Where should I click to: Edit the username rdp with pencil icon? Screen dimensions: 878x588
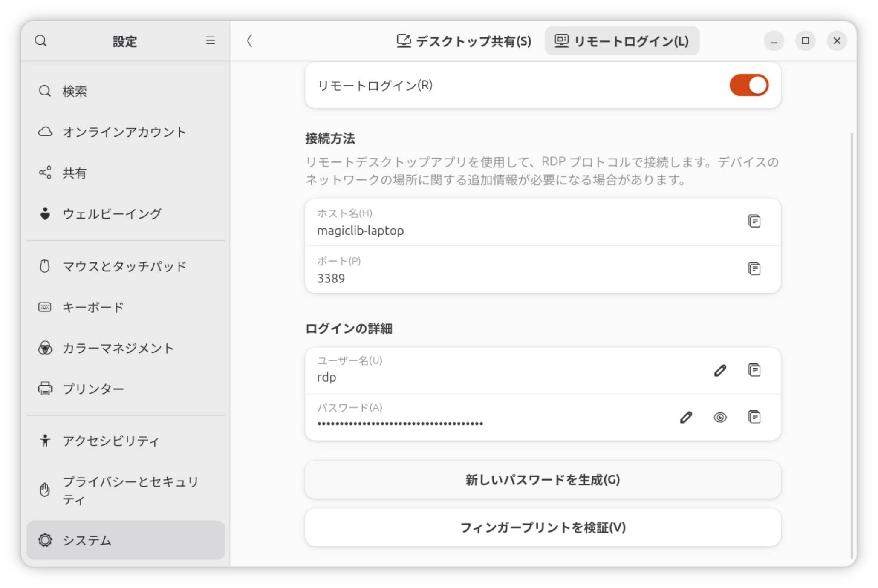coord(720,370)
